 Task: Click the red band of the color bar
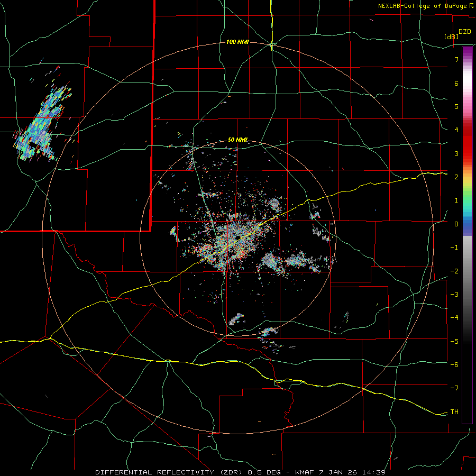point(467,143)
